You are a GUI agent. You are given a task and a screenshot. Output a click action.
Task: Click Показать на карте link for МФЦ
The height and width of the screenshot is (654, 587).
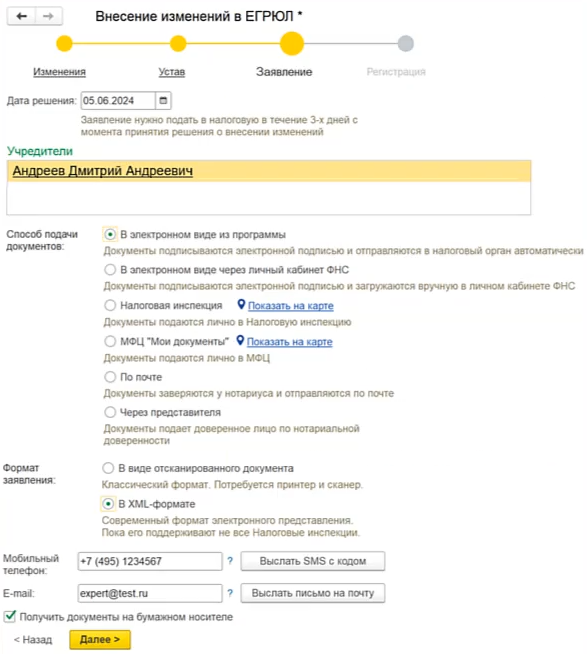pos(290,342)
